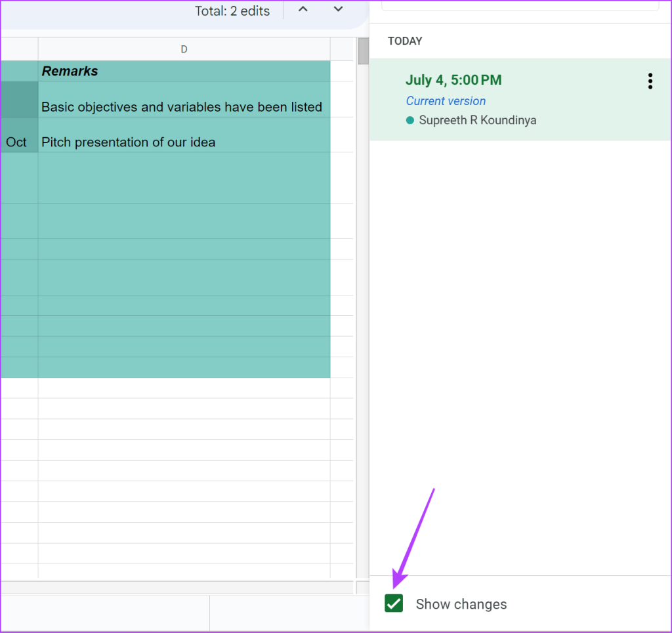The image size is (672, 633).
Task: Click the vertical scrollbar of the spreadsheet
Action: 364,53
